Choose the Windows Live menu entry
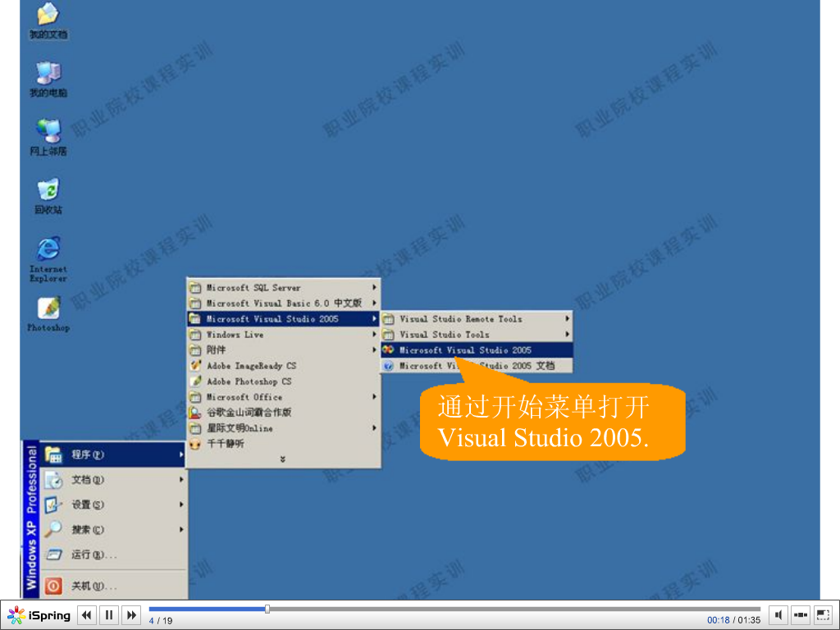 point(284,335)
